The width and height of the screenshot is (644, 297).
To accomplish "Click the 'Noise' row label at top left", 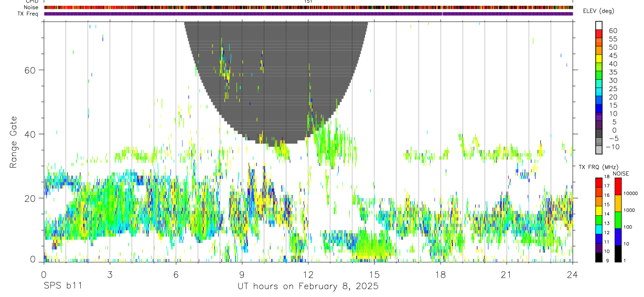I will [x=31, y=7].
